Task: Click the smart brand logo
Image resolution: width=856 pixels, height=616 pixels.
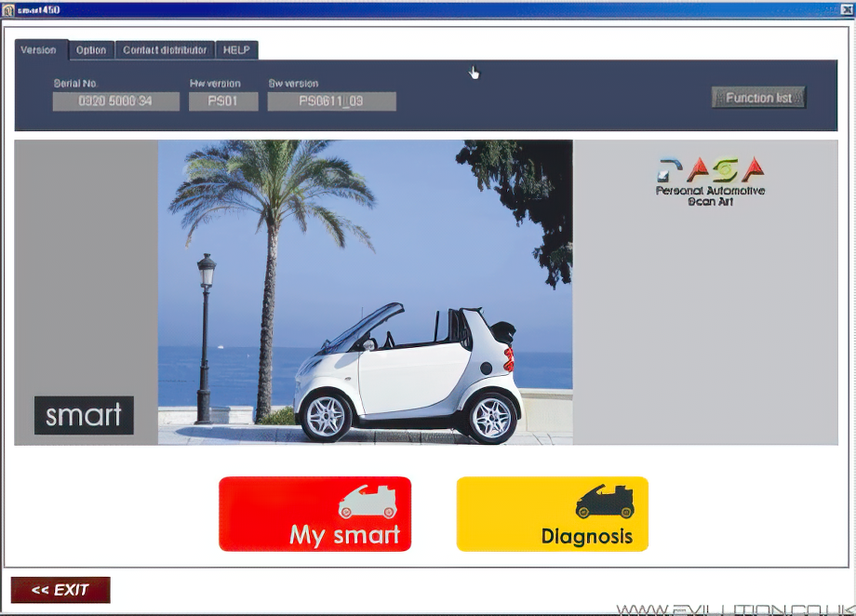Action: [84, 415]
